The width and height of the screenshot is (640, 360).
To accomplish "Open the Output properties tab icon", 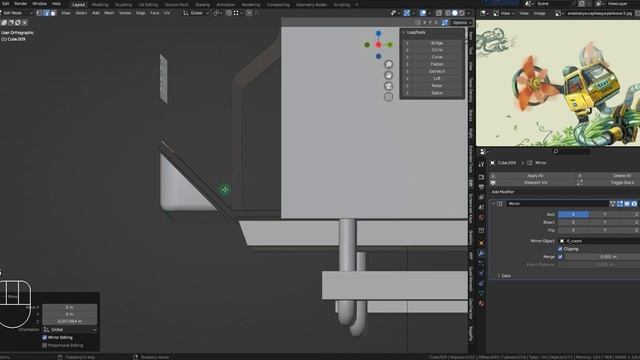I will (482, 187).
